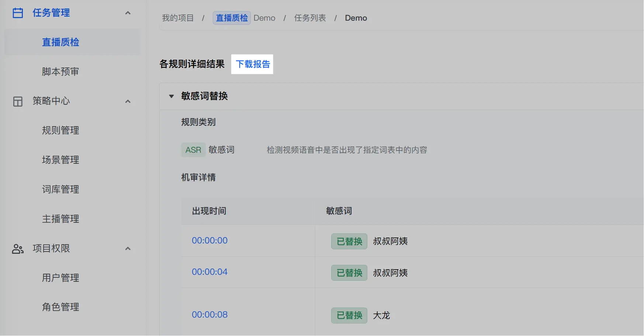Jump to timestamp 00:00:04
The height and width of the screenshot is (336, 644).
[210, 272]
